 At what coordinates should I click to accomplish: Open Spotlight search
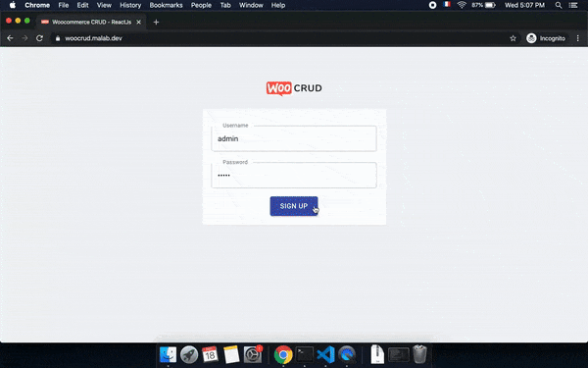(x=559, y=5)
